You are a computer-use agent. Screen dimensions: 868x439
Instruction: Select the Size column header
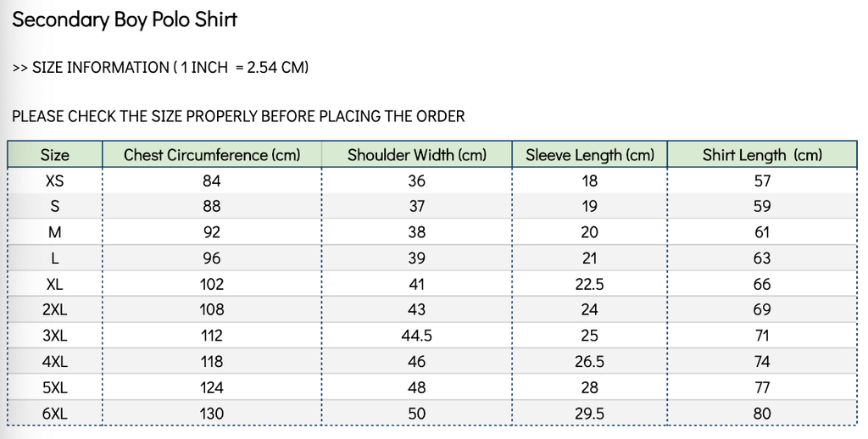coord(55,155)
